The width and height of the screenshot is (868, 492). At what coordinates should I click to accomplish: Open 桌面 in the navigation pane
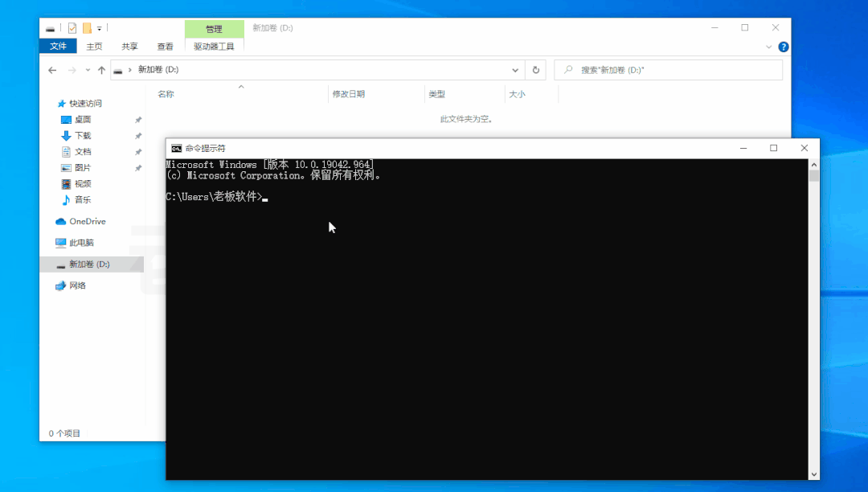[x=83, y=120]
